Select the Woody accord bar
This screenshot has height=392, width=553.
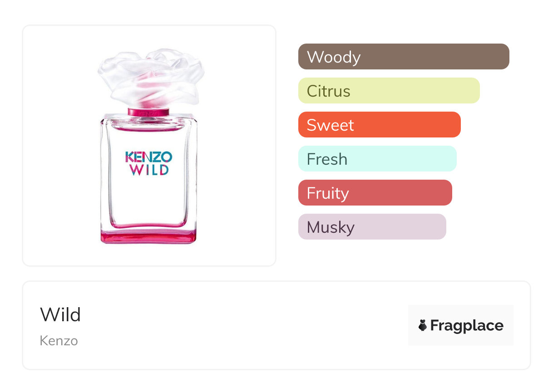(403, 57)
